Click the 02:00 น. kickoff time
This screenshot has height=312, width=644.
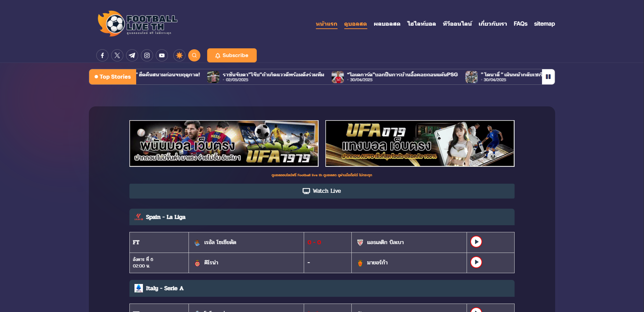141,266
